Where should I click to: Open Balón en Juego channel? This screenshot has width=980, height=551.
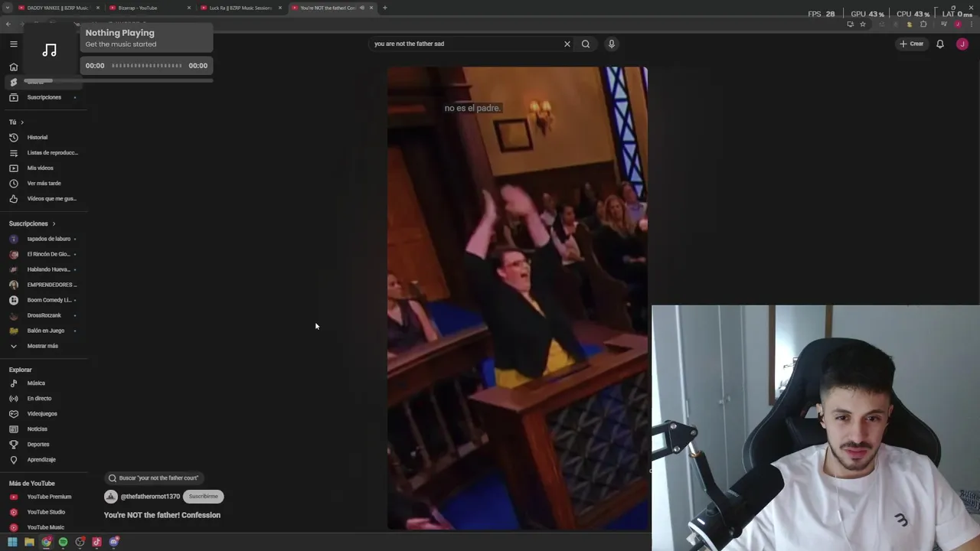44,331
